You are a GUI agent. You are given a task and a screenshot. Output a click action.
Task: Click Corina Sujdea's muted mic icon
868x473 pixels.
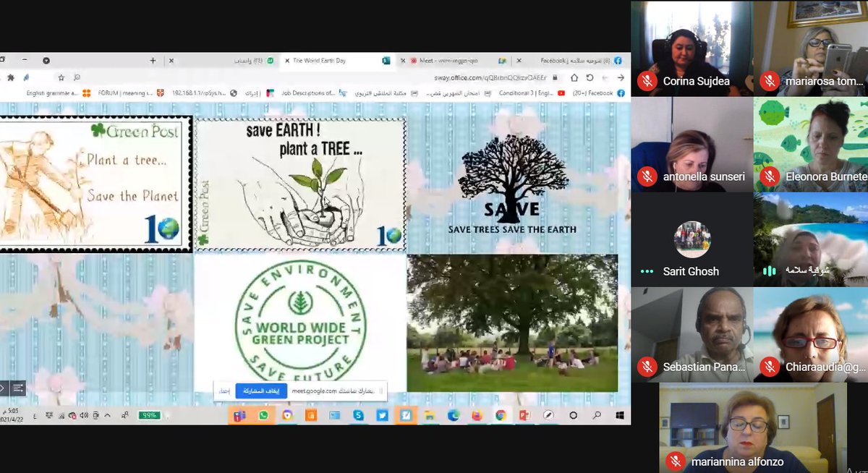[x=647, y=81]
